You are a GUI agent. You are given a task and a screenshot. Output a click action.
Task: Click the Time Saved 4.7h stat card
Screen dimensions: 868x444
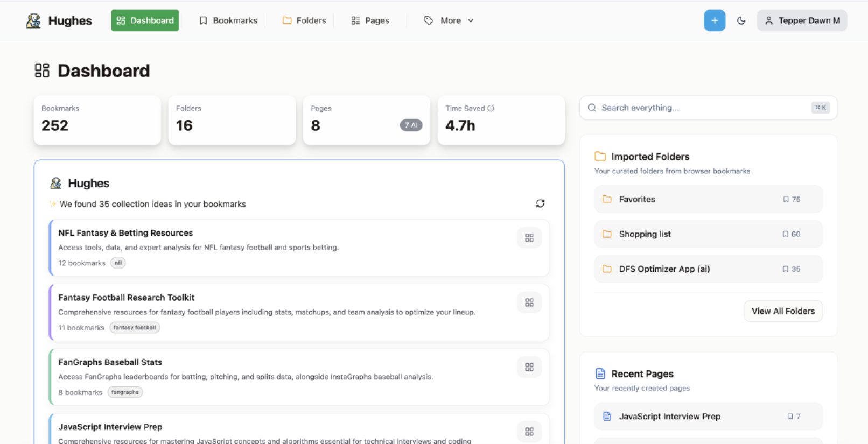[x=501, y=121]
